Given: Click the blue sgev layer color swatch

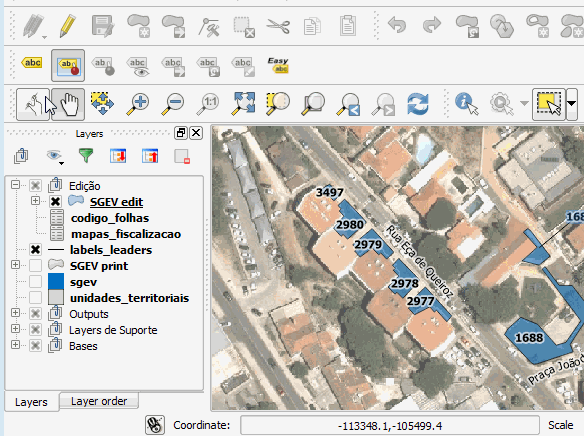Looking at the screenshot, I should coord(56,281).
